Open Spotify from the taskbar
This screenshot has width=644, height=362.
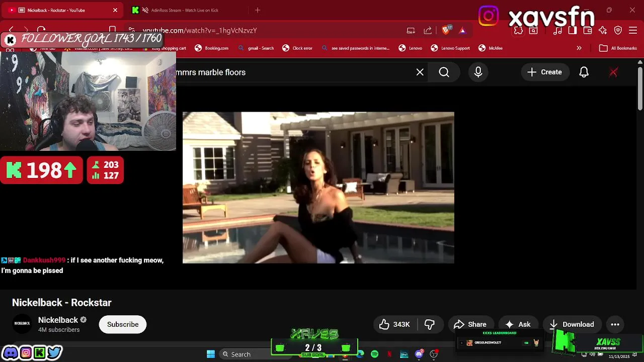tap(375, 354)
